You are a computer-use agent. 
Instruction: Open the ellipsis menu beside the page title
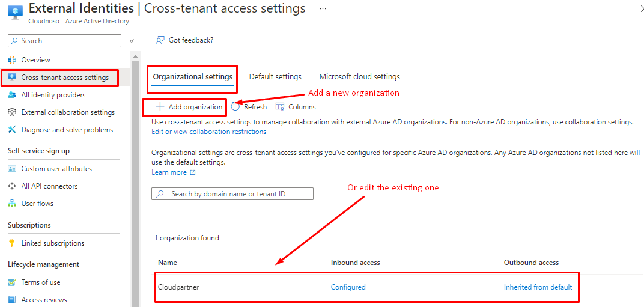click(x=323, y=9)
